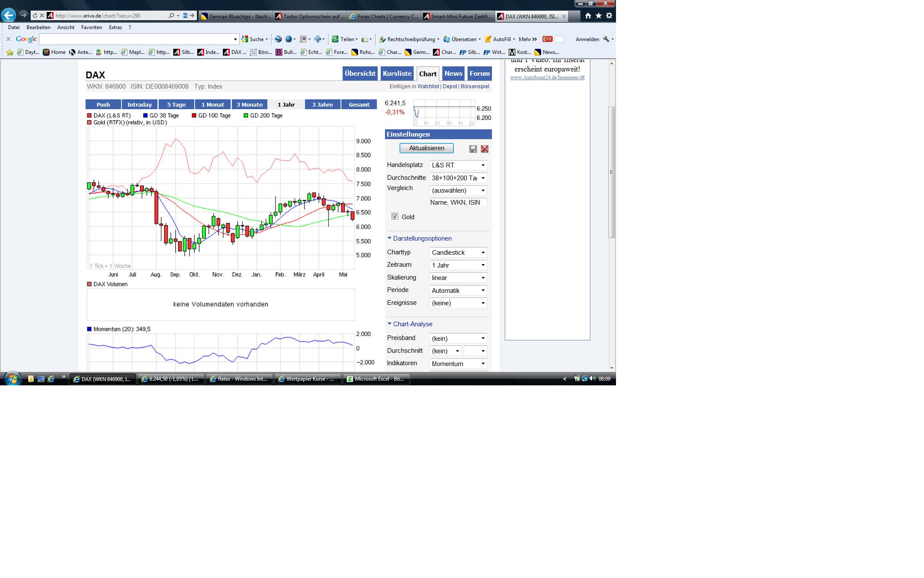Image resolution: width=924 pixels, height=578 pixels.
Task: Click the Google toolbar search field
Action: point(139,39)
